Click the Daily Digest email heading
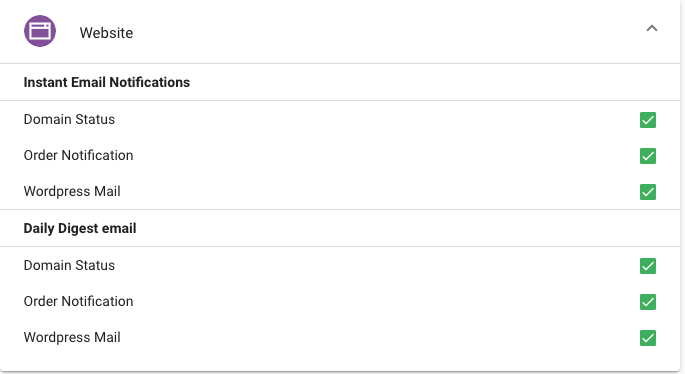685x374 pixels. [80, 228]
